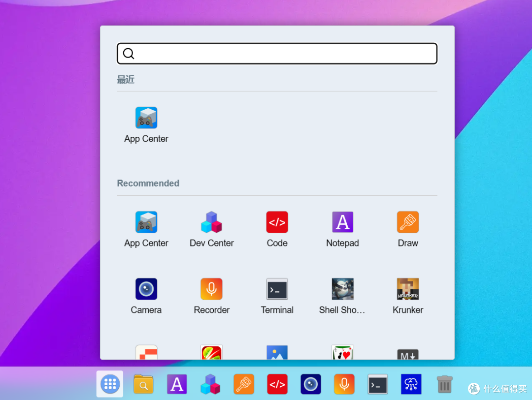Open the trash bin in the dock
Screen dimensions: 532x400
pos(444,384)
